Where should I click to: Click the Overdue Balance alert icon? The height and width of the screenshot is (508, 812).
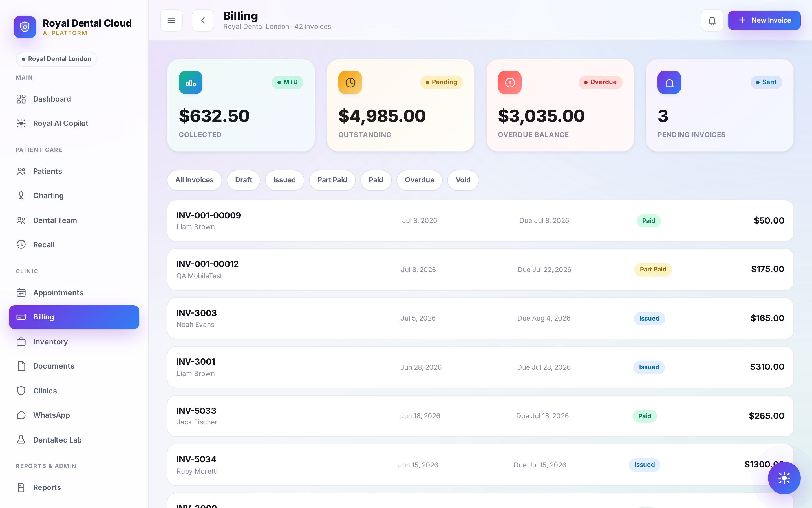pyautogui.click(x=510, y=82)
